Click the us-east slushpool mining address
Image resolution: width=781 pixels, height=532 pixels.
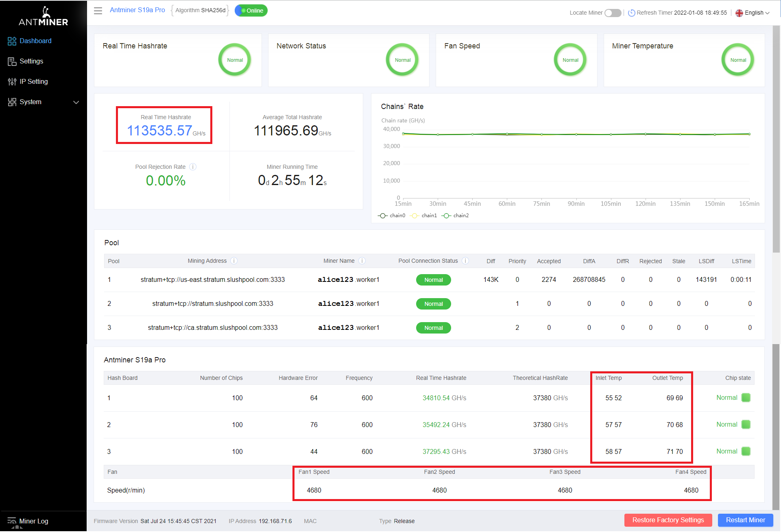[x=212, y=280]
